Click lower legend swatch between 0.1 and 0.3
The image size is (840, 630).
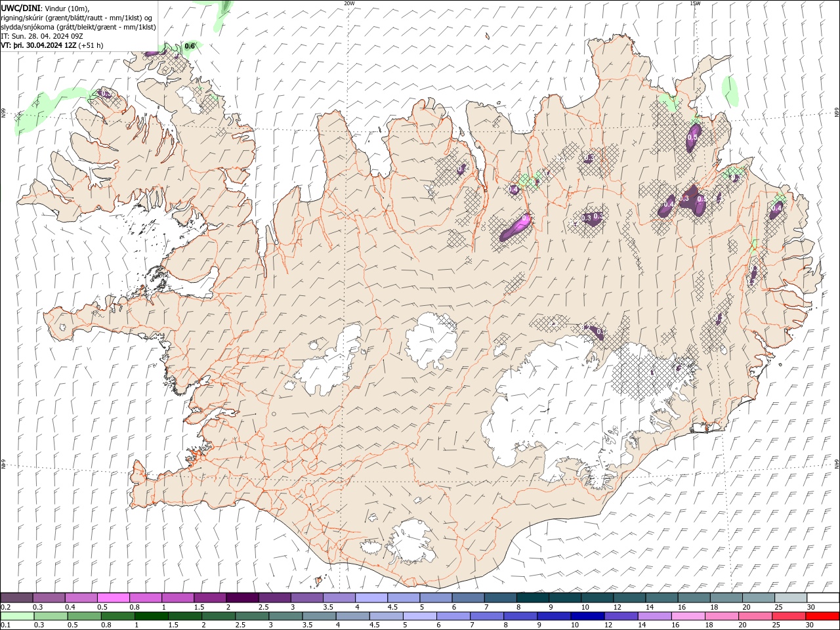click(17, 616)
